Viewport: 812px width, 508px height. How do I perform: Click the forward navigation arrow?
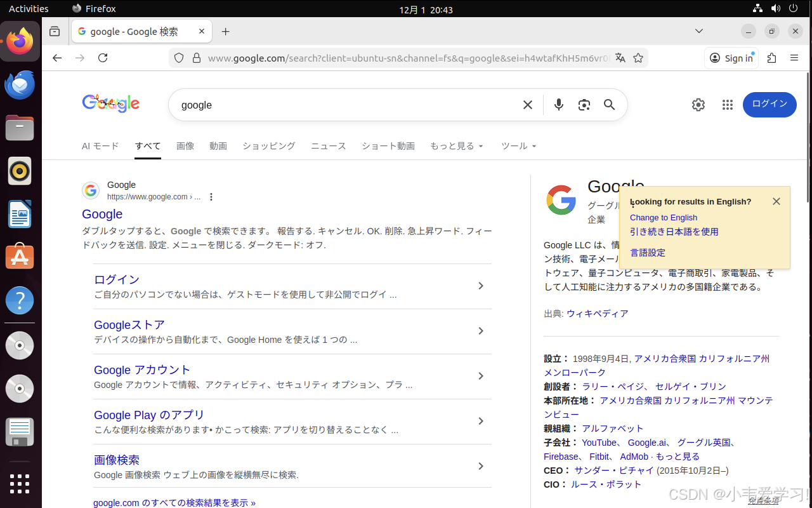coord(80,58)
